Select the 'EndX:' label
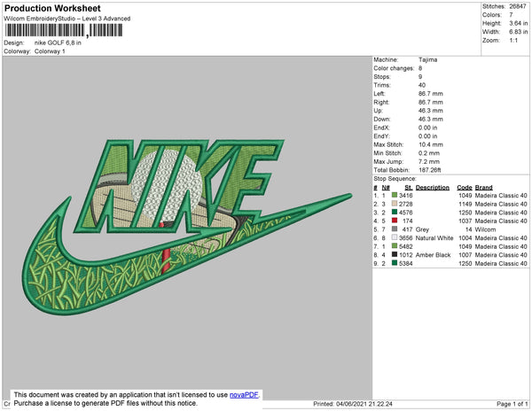Screen dimensions: 532x411 pos(381,128)
